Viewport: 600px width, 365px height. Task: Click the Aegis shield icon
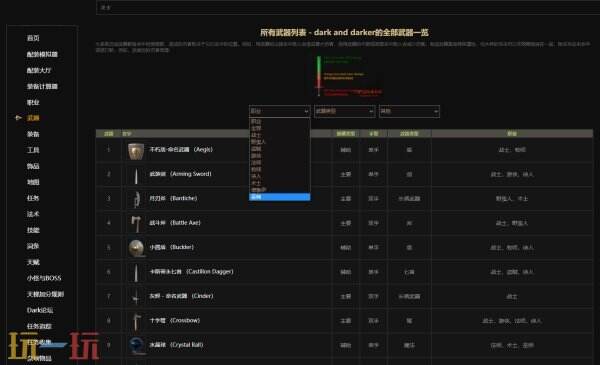tap(136, 151)
